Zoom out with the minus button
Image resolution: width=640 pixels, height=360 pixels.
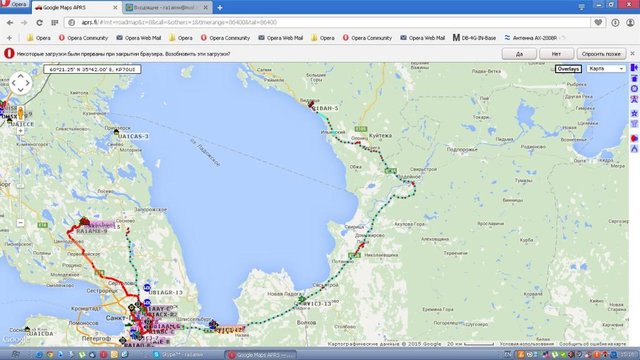(x=20, y=223)
